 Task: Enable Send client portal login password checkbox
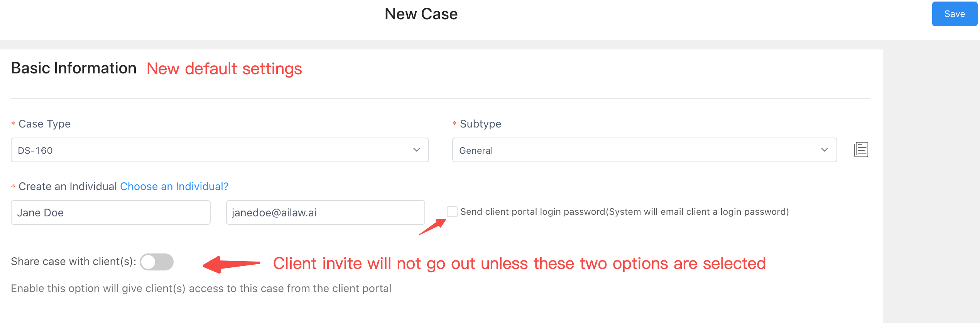click(452, 212)
